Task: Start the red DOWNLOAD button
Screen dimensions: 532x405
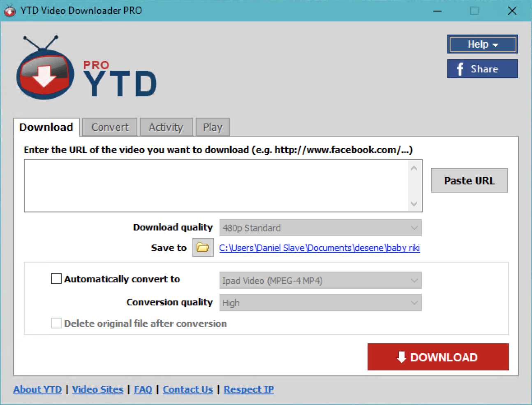Action: (438, 357)
